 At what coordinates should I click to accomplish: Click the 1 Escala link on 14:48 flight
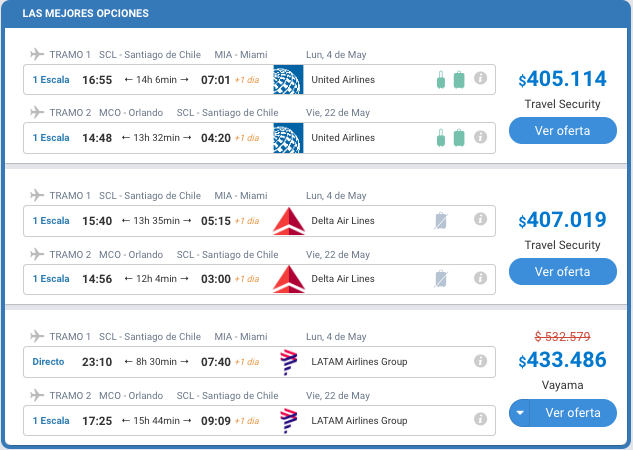click(51, 138)
